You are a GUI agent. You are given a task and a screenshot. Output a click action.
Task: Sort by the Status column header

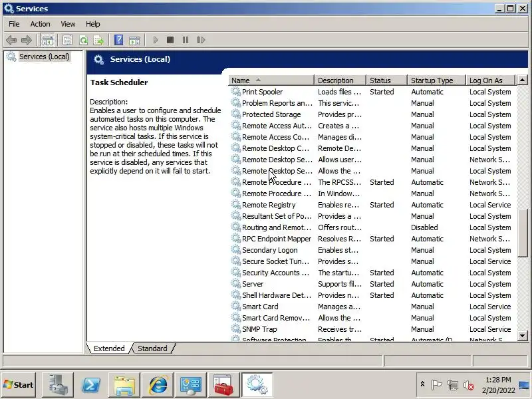coord(386,80)
